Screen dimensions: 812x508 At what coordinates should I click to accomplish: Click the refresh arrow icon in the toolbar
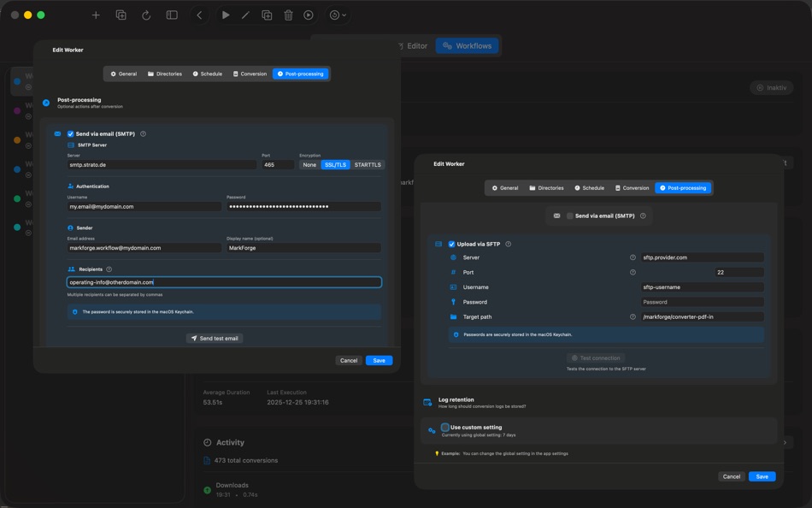[146, 15]
